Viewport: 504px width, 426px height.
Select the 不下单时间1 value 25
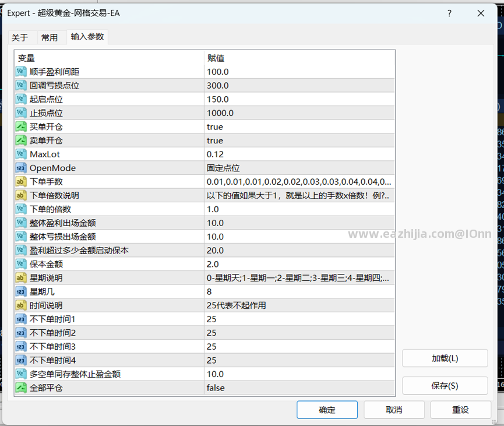(299, 319)
